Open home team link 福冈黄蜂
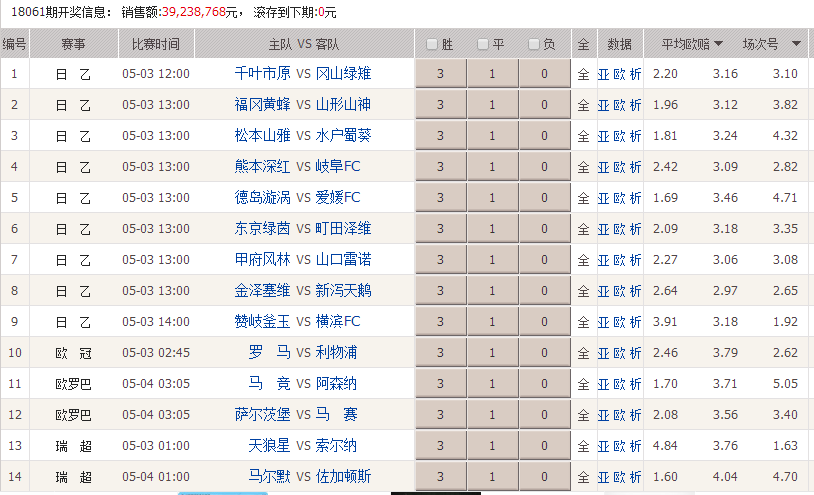This screenshot has width=814, height=495. 262,104
